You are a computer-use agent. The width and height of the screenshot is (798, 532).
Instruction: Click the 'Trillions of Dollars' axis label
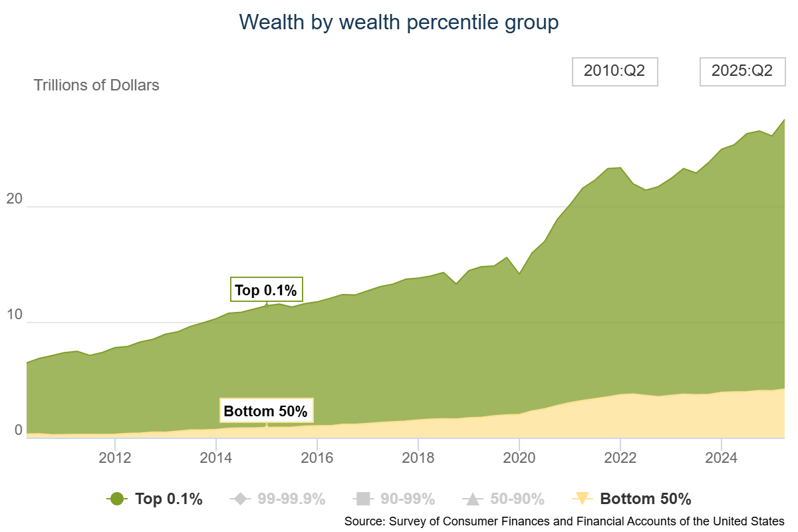tap(96, 85)
